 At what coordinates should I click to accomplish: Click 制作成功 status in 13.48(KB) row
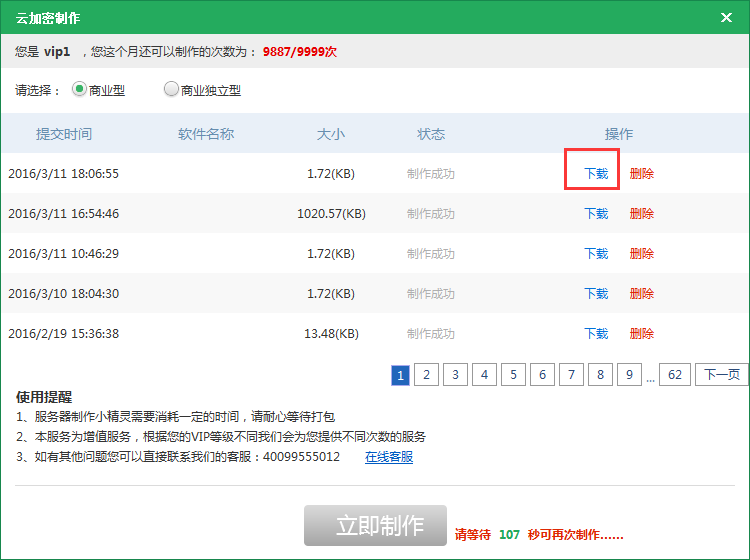tap(431, 333)
